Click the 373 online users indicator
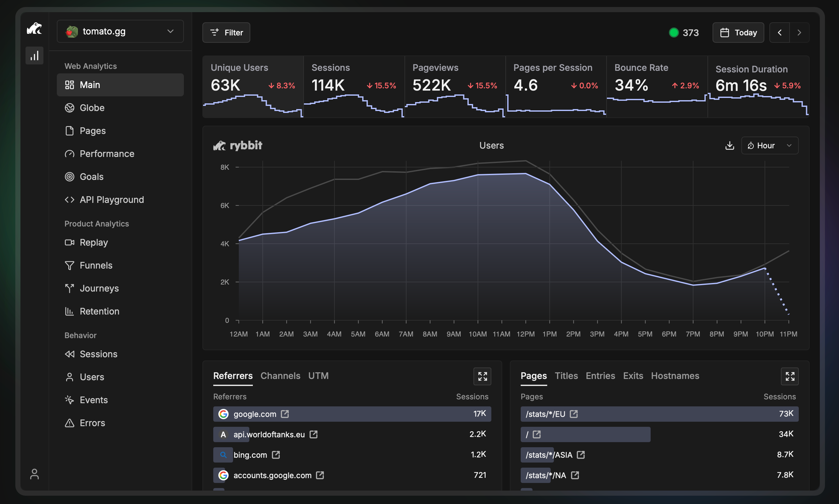The width and height of the screenshot is (839, 504). (x=684, y=33)
